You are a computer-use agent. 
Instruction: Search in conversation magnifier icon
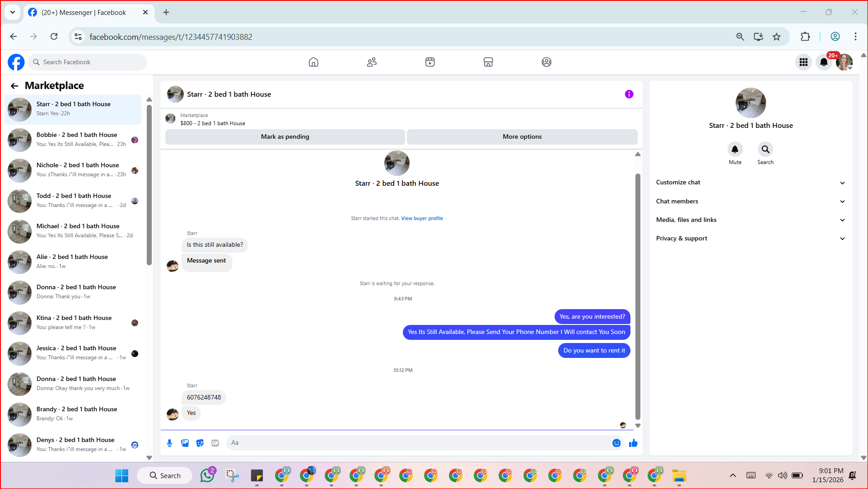[765, 149]
